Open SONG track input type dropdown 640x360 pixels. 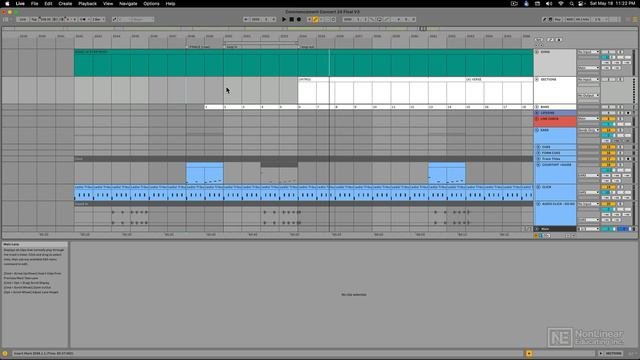point(588,52)
